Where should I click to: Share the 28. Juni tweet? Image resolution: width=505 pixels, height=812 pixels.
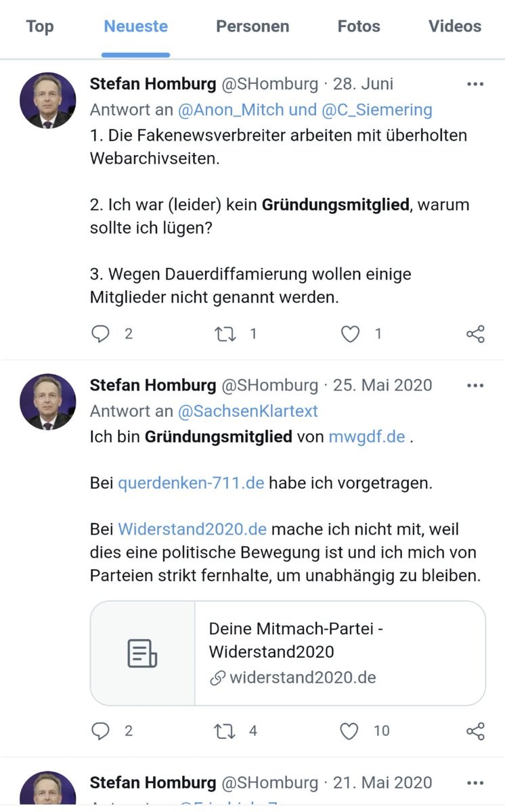pyautogui.click(x=476, y=334)
